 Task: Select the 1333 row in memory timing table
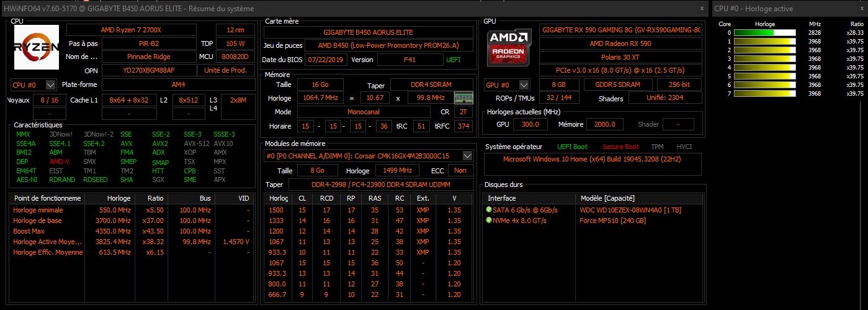pyautogui.click(x=369, y=220)
